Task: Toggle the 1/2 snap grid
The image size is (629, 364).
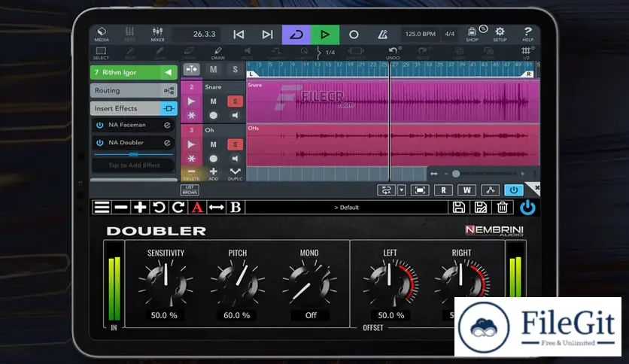Action: 526,53
